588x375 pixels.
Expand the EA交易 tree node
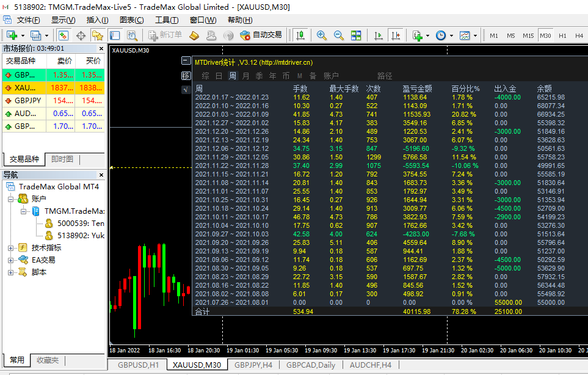tap(11, 260)
